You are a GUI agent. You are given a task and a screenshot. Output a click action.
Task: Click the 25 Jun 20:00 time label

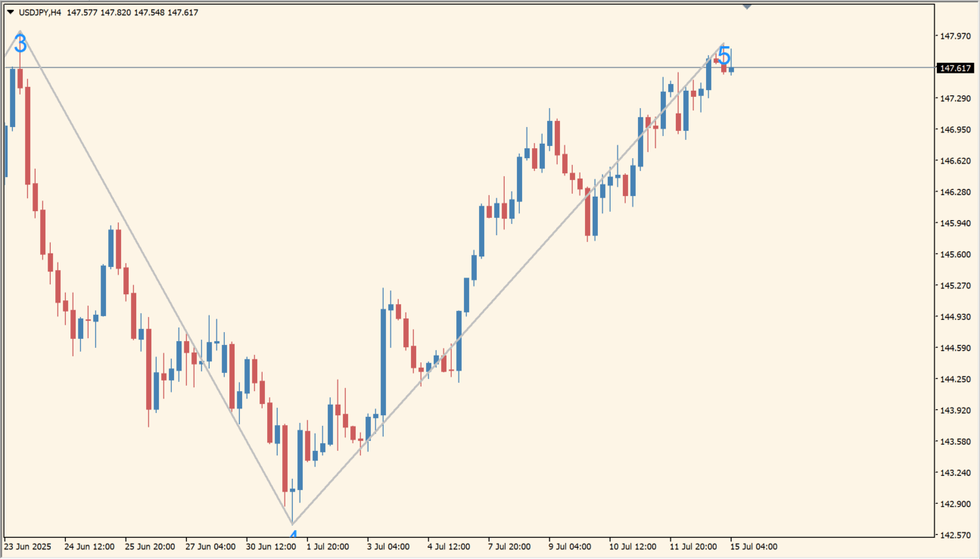pyautogui.click(x=150, y=547)
